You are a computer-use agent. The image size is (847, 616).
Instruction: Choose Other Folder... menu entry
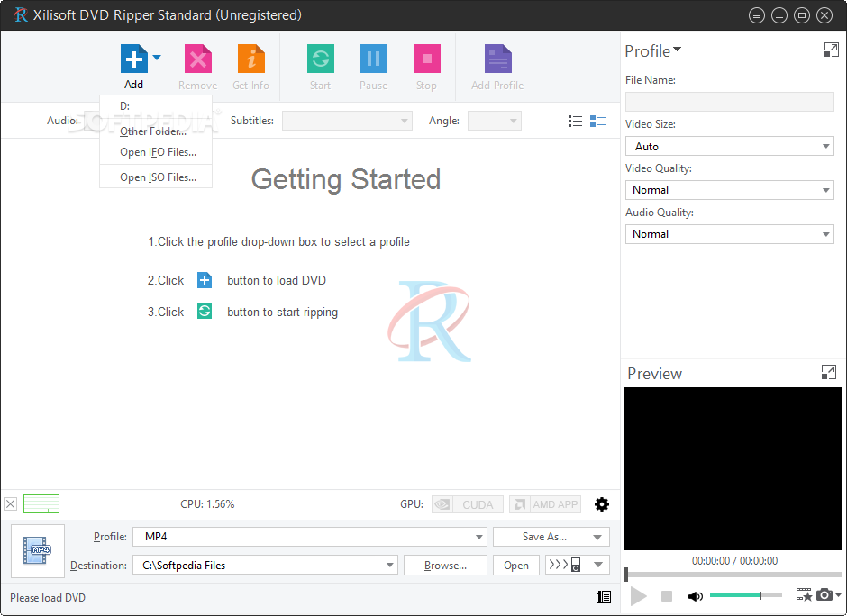pyautogui.click(x=156, y=131)
